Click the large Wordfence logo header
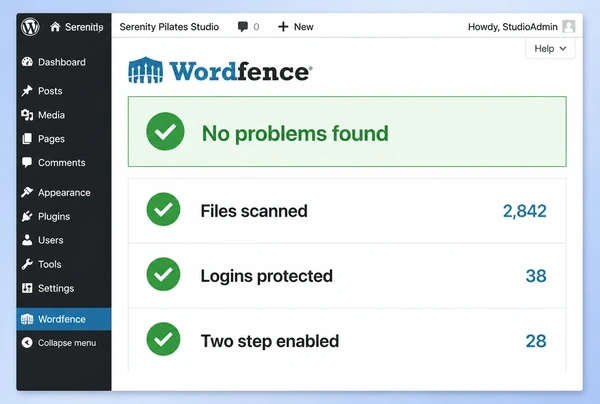The height and width of the screenshot is (404, 600). [x=220, y=70]
